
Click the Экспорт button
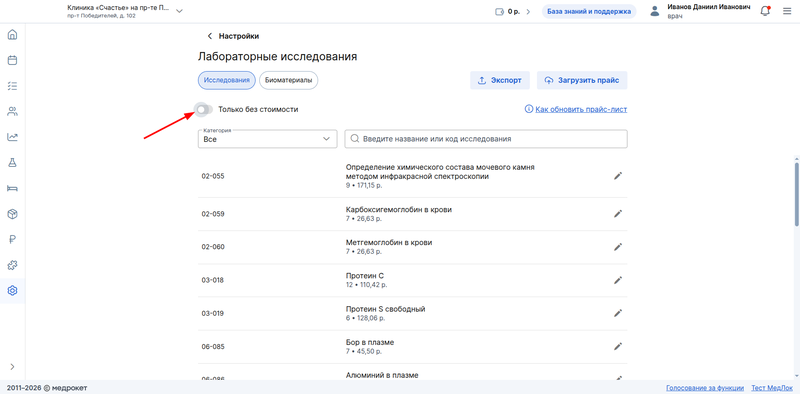(x=499, y=81)
